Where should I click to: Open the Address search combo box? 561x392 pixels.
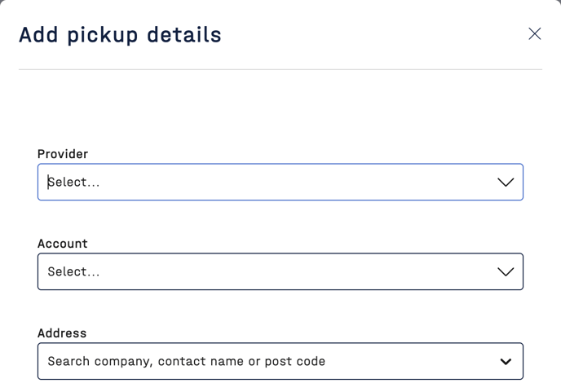(x=280, y=362)
